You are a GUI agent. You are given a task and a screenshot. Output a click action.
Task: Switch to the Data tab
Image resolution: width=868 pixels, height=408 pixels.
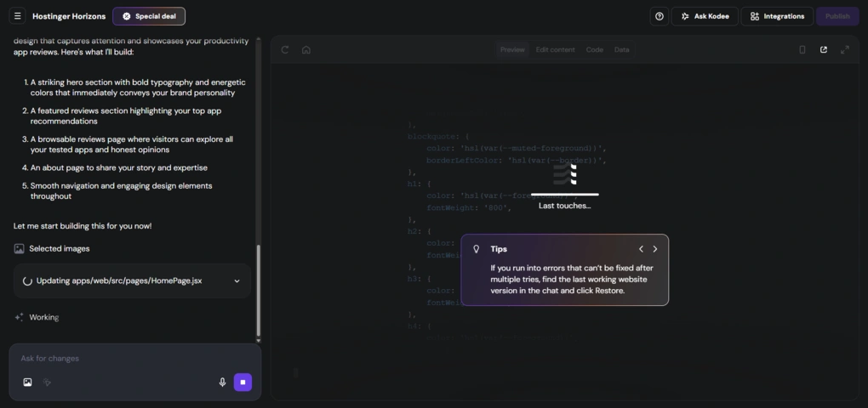point(622,50)
